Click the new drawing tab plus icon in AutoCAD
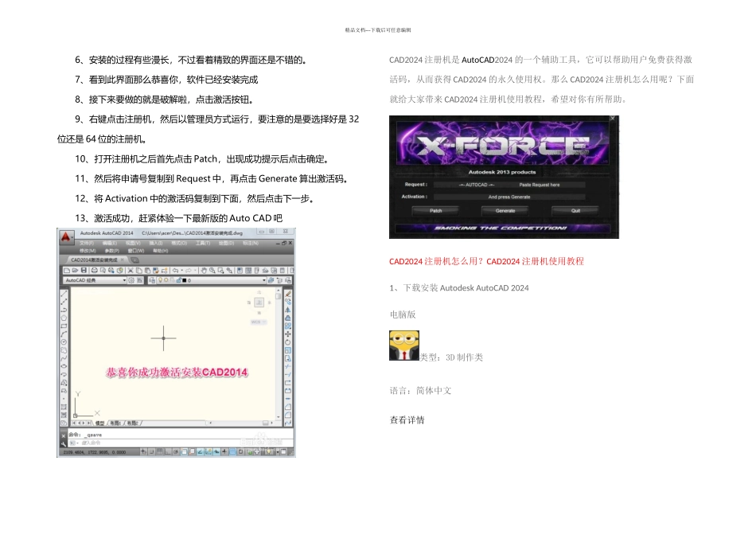Viewport: 756px width, 535px height. 135,260
